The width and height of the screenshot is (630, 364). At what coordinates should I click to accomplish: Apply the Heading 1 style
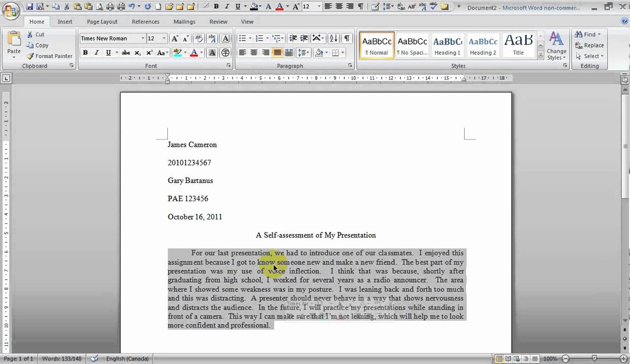pos(447,45)
